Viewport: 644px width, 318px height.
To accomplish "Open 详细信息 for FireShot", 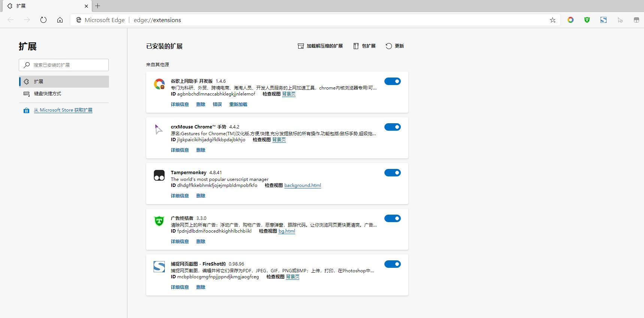I will click(x=180, y=287).
